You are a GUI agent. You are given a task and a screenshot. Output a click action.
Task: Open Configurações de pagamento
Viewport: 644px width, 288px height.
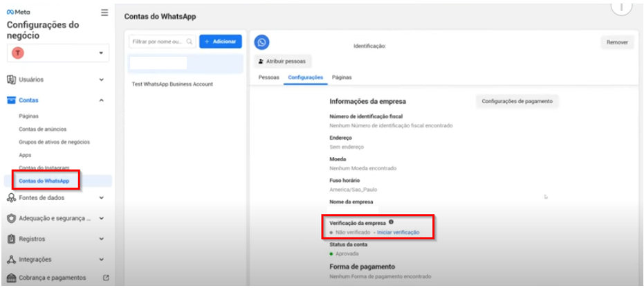tap(517, 101)
